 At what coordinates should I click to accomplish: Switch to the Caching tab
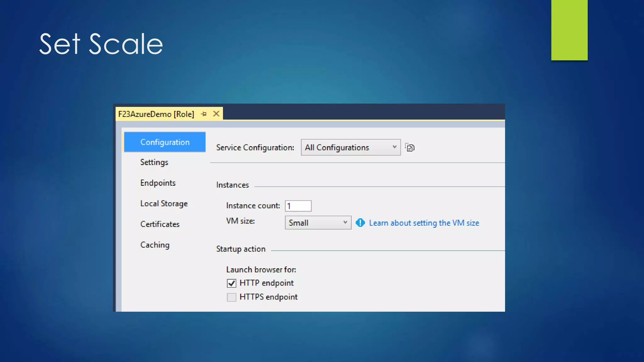[x=155, y=245]
